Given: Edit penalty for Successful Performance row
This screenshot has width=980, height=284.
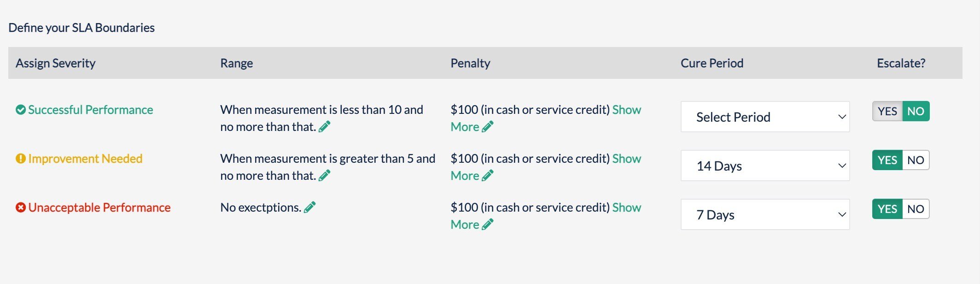Looking at the screenshot, I should click(488, 127).
